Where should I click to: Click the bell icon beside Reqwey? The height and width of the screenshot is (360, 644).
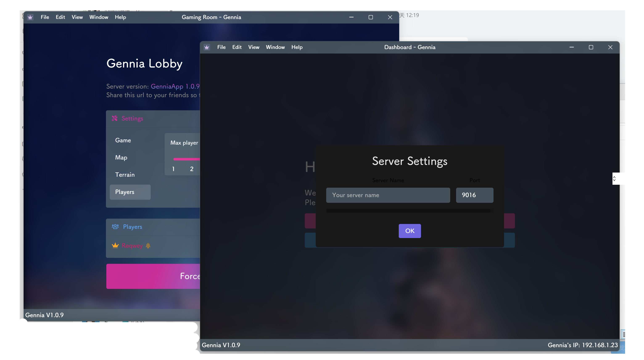pyautogui.click(x=148, y=246)
